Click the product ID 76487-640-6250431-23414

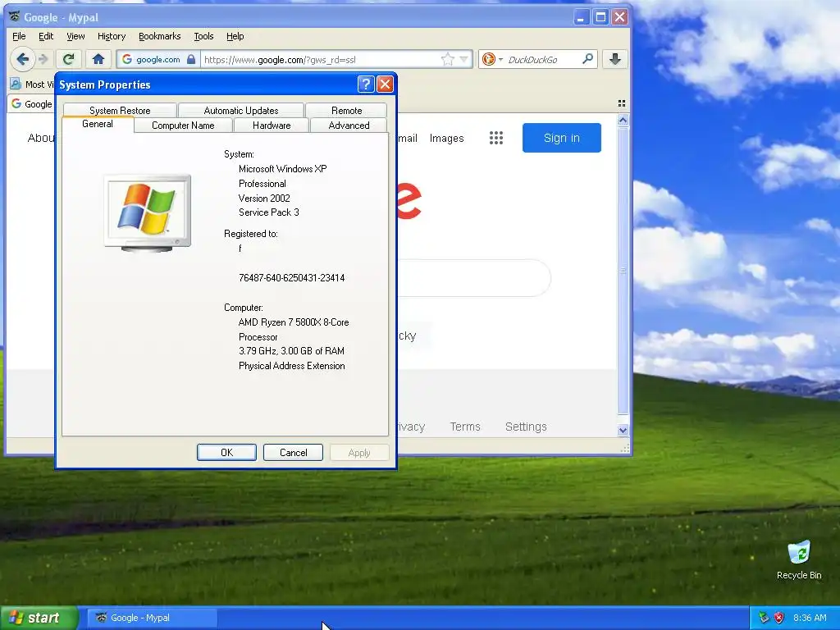[291, 278]
